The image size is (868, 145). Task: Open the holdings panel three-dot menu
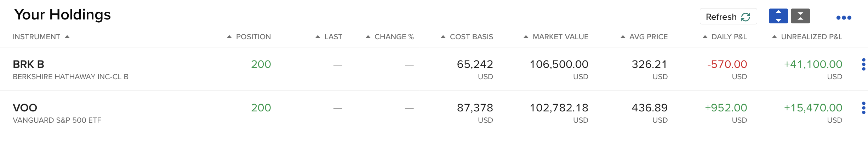coord(844,18)
